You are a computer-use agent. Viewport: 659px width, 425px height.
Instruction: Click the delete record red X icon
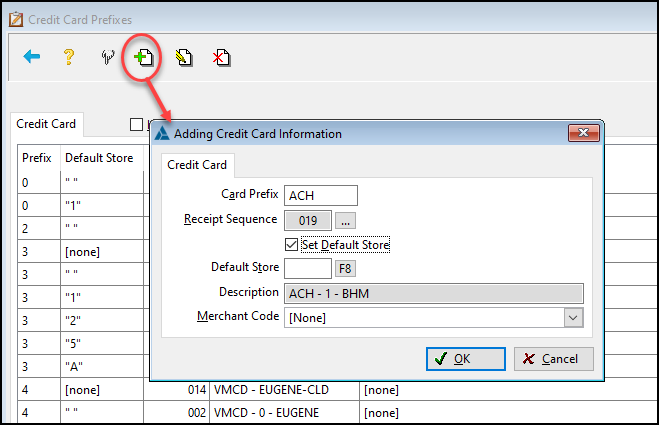[x=221, y=57]
